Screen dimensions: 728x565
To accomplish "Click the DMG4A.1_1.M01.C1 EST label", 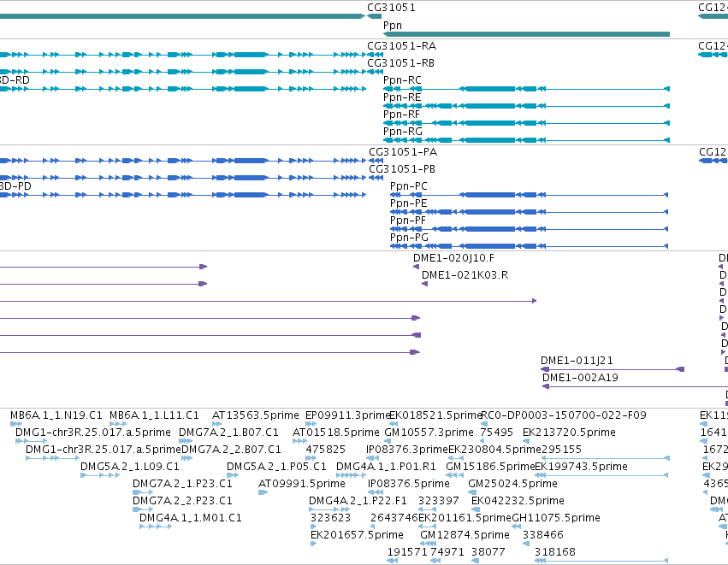I will pyautogui.click(x=191, y=518).
